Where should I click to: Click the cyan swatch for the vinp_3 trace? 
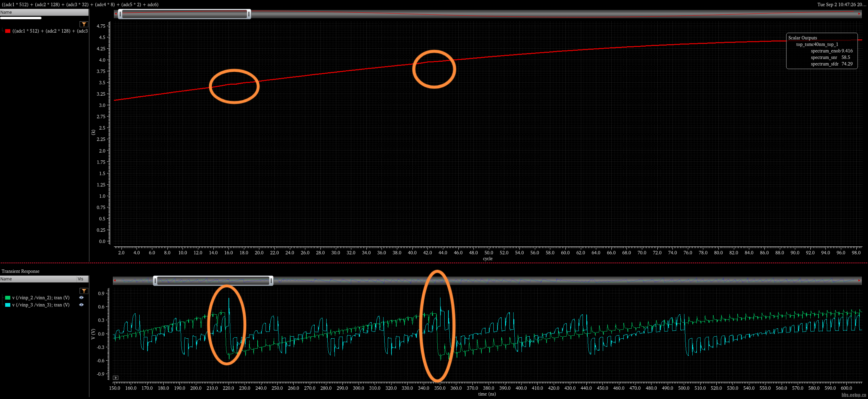click(x=8, y=305)
